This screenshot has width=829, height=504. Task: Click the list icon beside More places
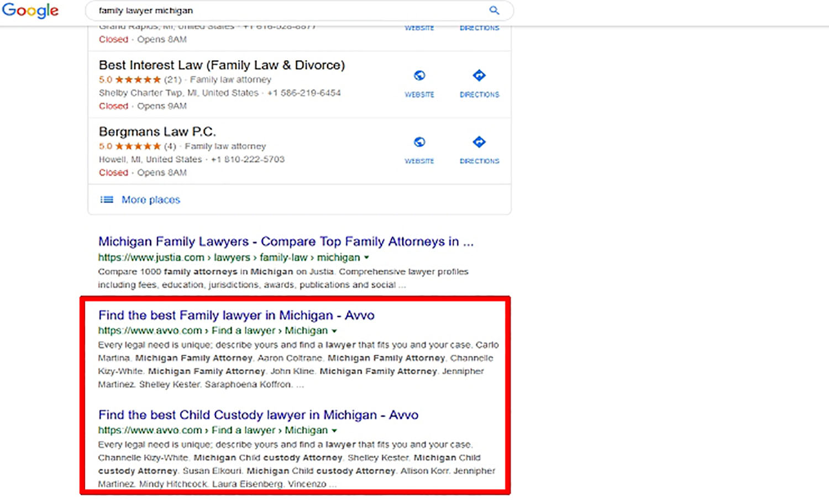[x=106, y=200]
